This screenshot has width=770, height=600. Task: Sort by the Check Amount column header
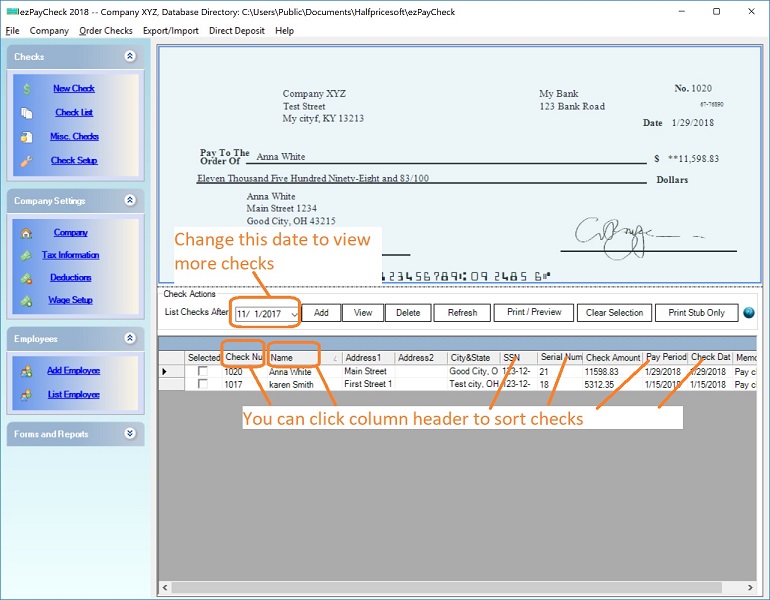pyautogui.click(x=613, y=357)
